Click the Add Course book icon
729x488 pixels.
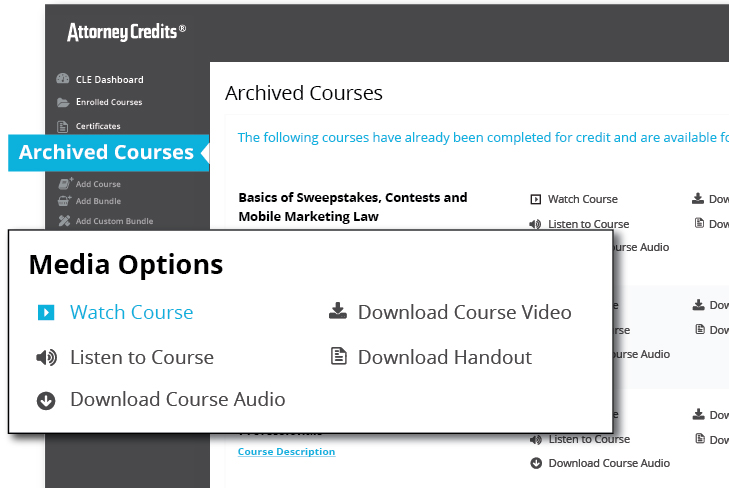[x=65, y=184]
